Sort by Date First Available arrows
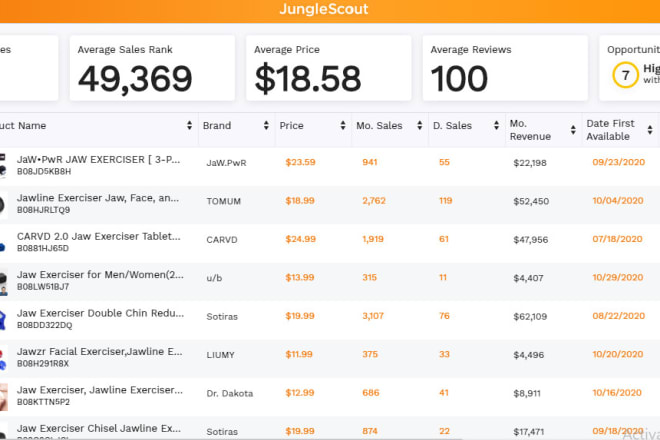The width and height of the screenshot is (660, 440). tap(650, 130)
